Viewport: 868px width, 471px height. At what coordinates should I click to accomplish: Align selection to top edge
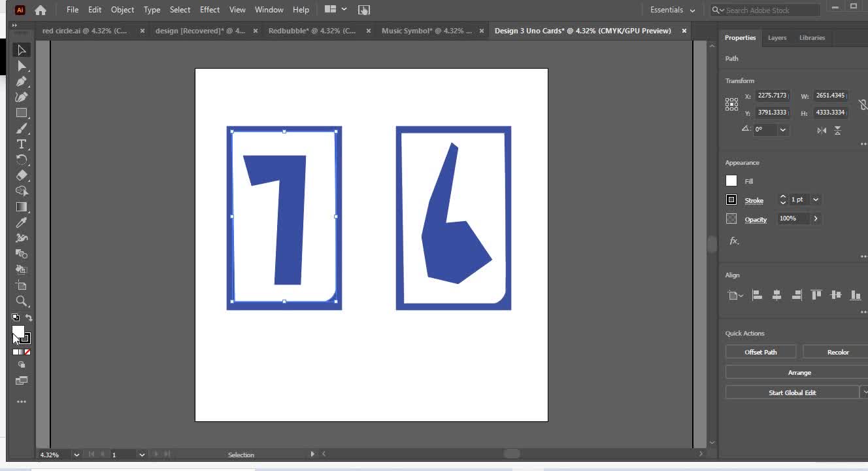point(816,295)
